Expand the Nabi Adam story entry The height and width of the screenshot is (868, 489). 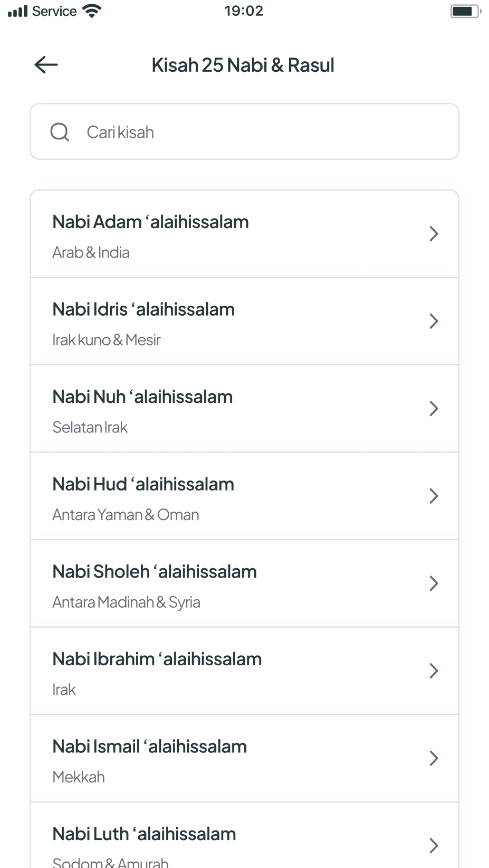coord(244,233)
